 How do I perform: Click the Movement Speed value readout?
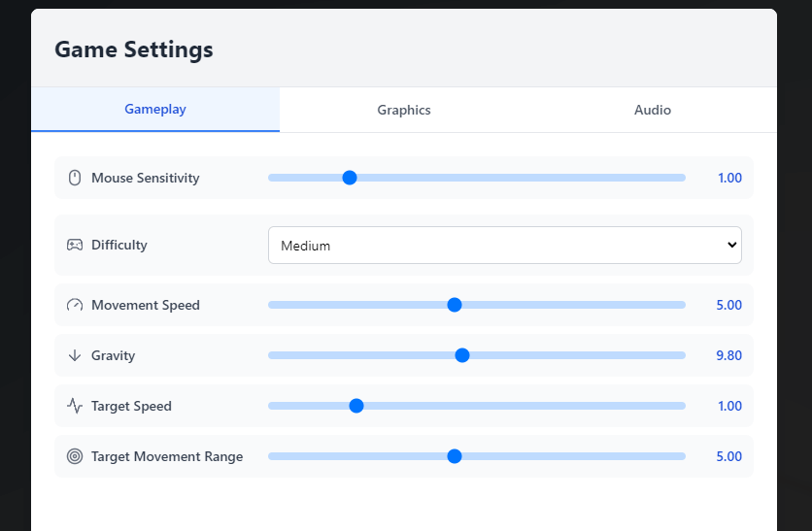(x=728, y=305)
